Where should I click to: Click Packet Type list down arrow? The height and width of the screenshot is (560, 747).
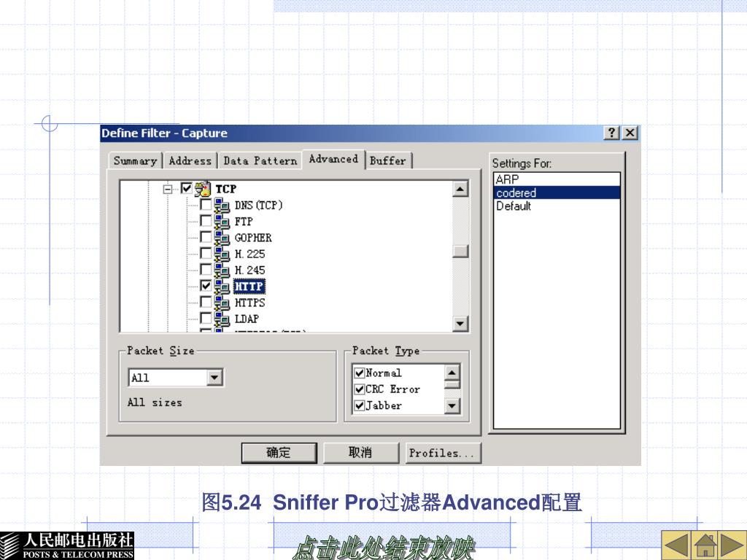tap(452, 405)
